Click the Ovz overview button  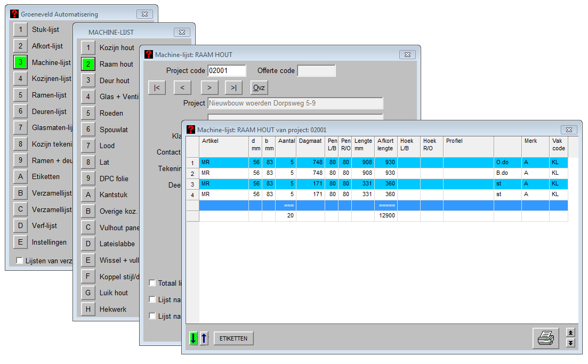pyautogui.click(x=259, y=87)
